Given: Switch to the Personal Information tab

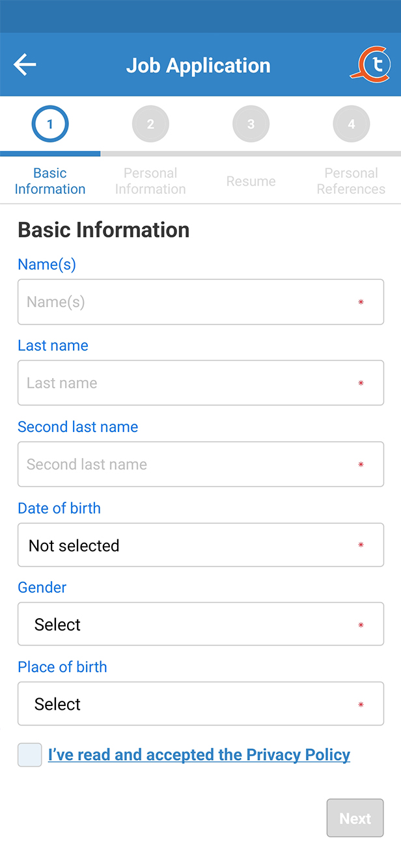Looking at the screenshot, I should coord(150,181).
